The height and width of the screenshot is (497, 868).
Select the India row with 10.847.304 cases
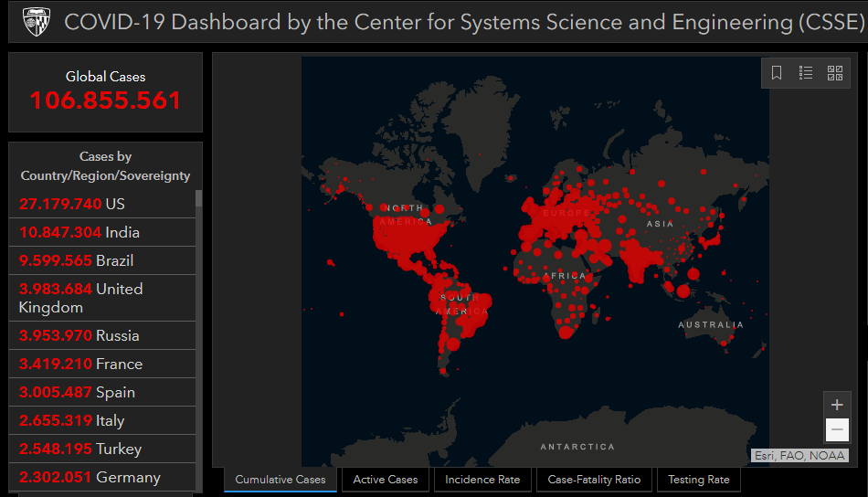102,232
